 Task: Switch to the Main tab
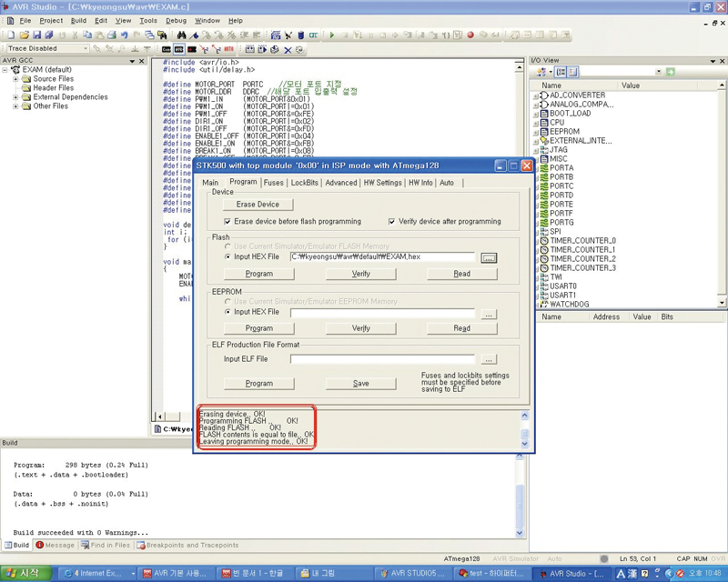click(210, 183)
